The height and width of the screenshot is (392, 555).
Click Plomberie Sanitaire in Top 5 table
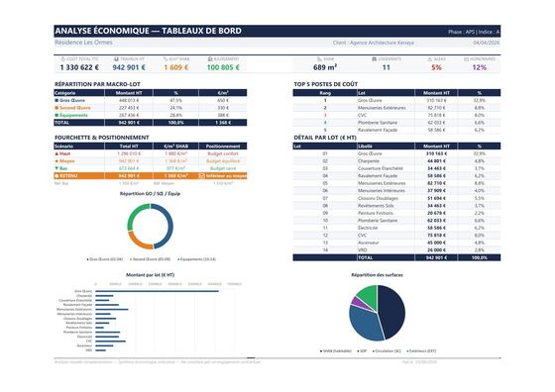(378, 123)
